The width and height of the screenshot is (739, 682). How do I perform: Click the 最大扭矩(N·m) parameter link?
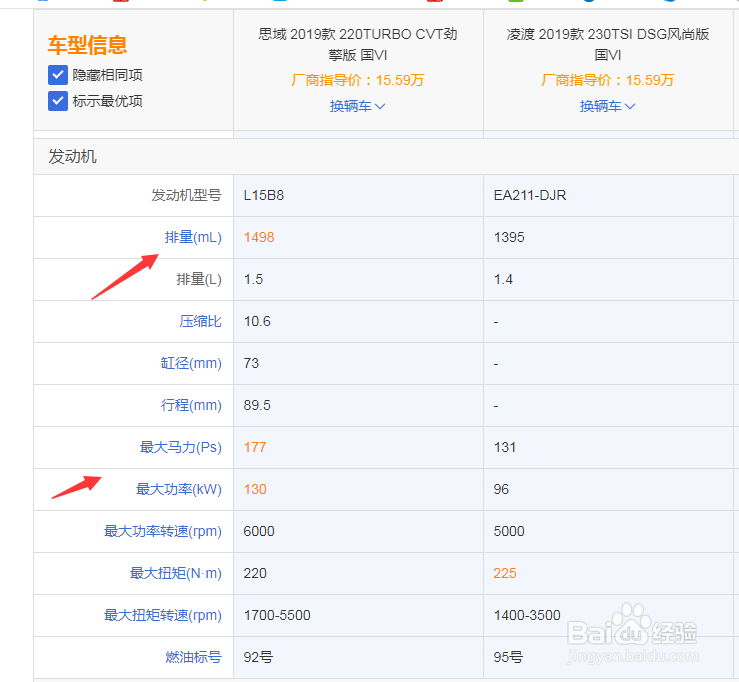pyautogui.click(x=175, y=573)
